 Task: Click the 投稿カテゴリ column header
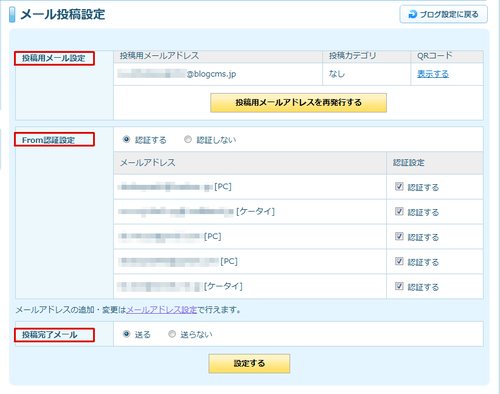pyautogui.click(x=352, y=55)
